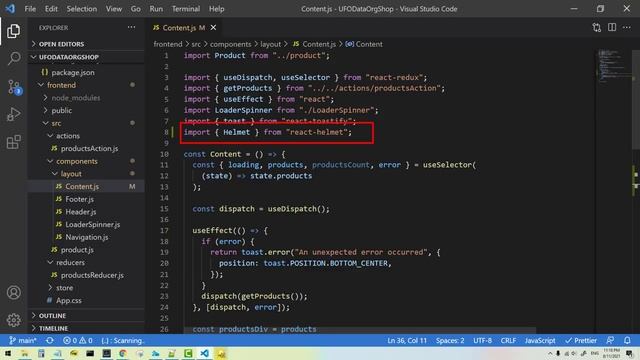Click the Open Changes compare icon

(x=597, y=27)
